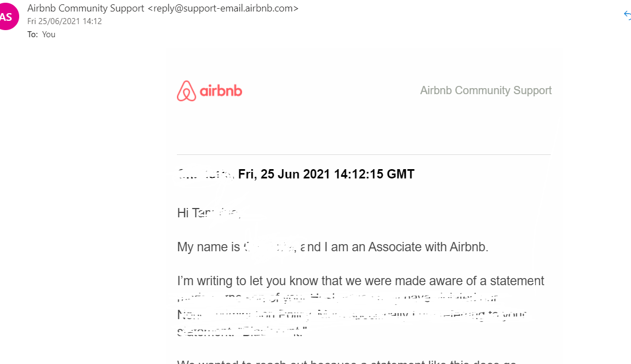Viewport: 631px width, 364px height.
Task: Select the bold GMT date line in the message
Action: coord(326,174)
